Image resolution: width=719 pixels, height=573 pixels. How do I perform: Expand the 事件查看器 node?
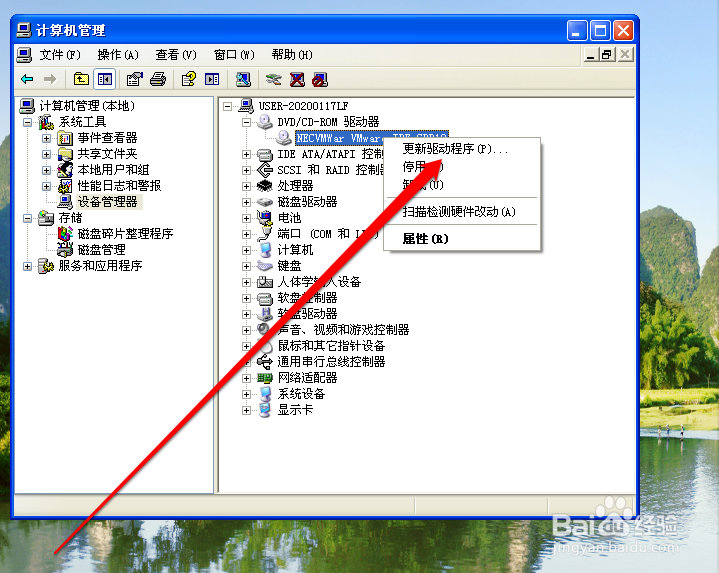(x=46, y=138)
